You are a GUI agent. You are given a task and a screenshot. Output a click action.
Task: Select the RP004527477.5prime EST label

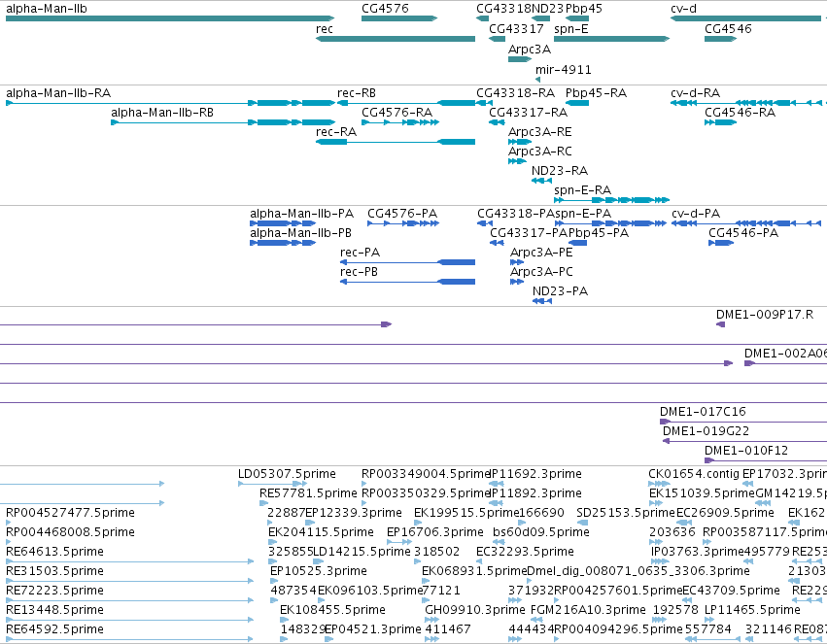tap(70, 513)
